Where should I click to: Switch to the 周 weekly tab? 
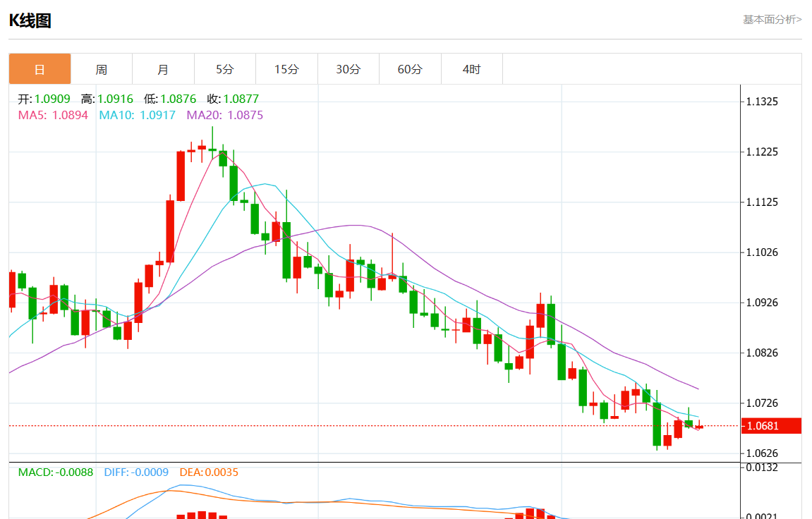(102, 69)
